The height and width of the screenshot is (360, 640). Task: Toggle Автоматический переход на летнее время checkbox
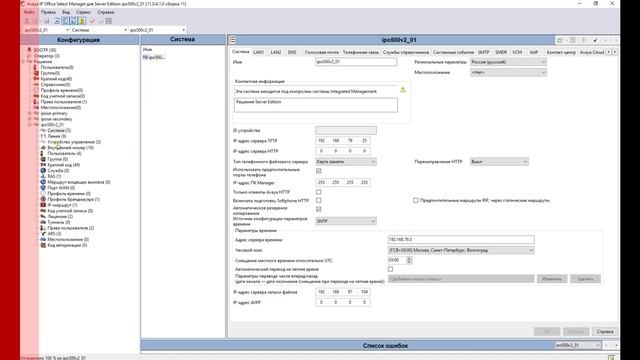390,269
